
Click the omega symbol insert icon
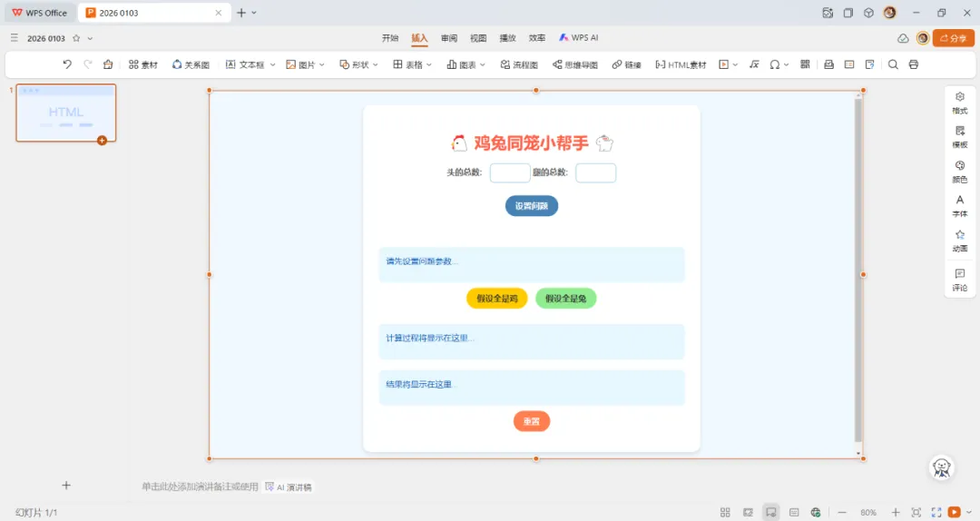(775, 64)
